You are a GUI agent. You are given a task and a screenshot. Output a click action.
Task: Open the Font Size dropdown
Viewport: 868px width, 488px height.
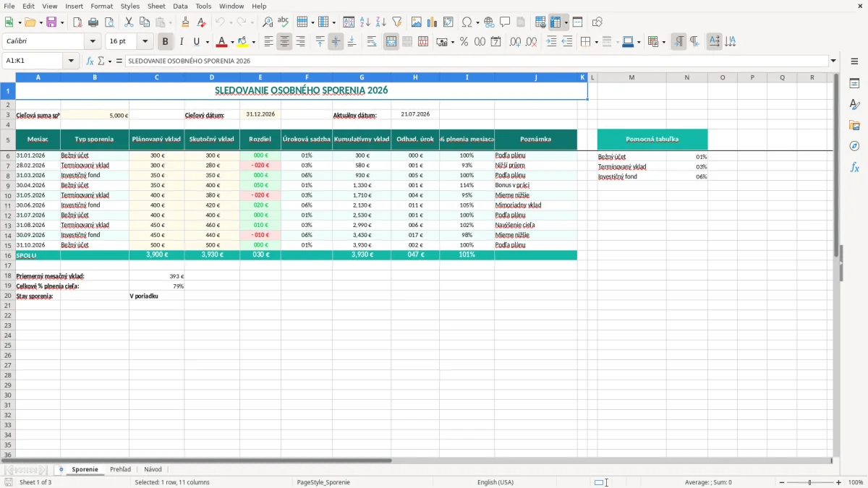tap(145, 42)
